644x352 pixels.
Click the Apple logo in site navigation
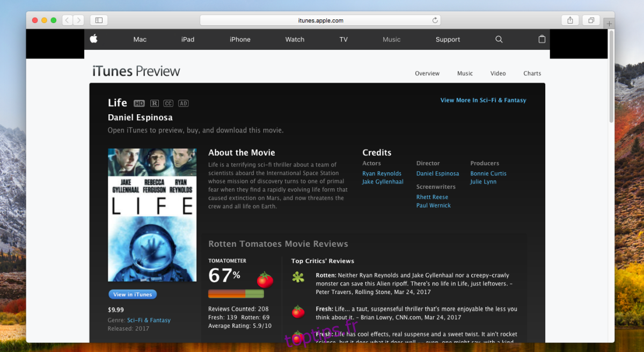pos(93,39)
